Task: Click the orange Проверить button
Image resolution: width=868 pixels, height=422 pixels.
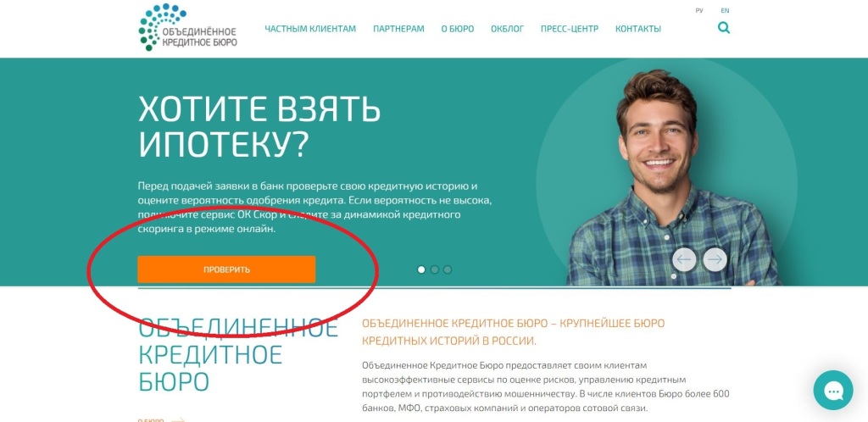Action: click(x=226, y=269)
